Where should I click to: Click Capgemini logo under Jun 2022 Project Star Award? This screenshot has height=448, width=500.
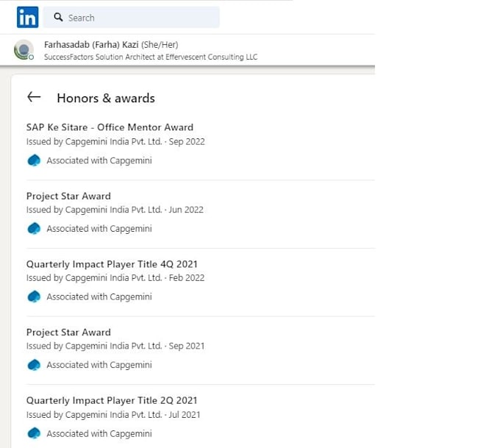pyautogui.click(x=34, y=229)
